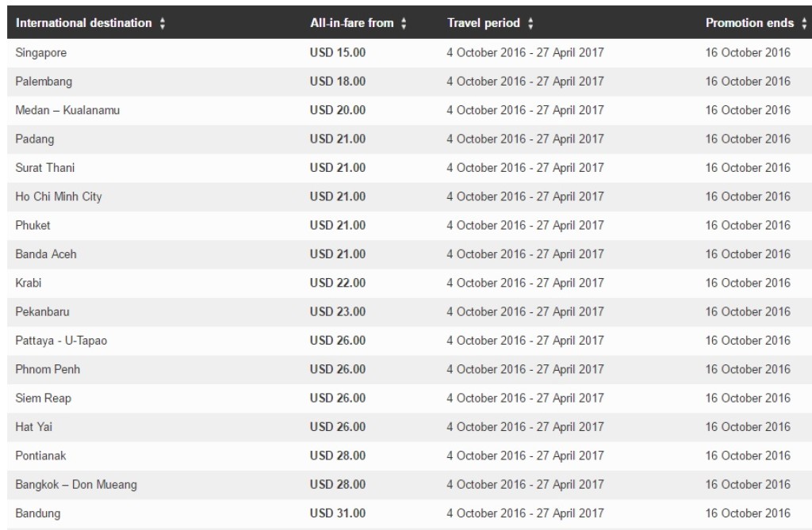
Task: Click the Singapore USD 15.00 fare
Action: tap(338, 52)
